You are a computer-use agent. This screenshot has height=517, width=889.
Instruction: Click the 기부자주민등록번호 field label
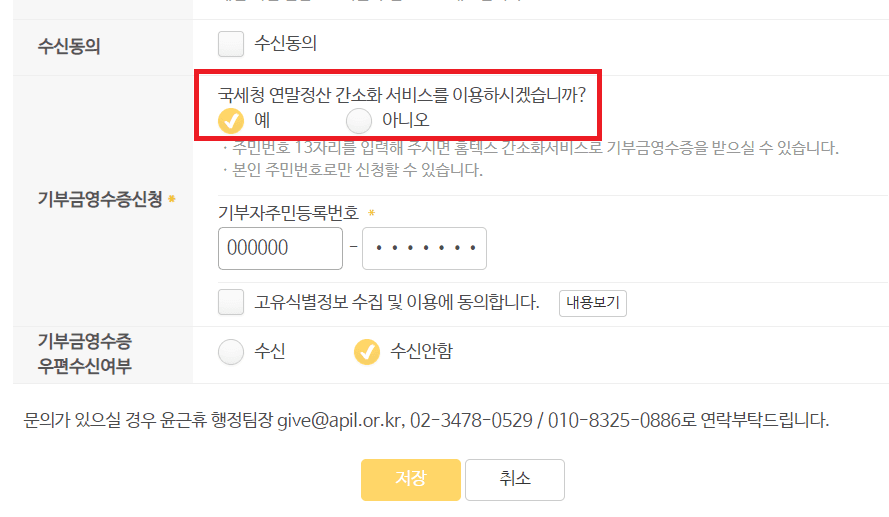tap(289, 213)
